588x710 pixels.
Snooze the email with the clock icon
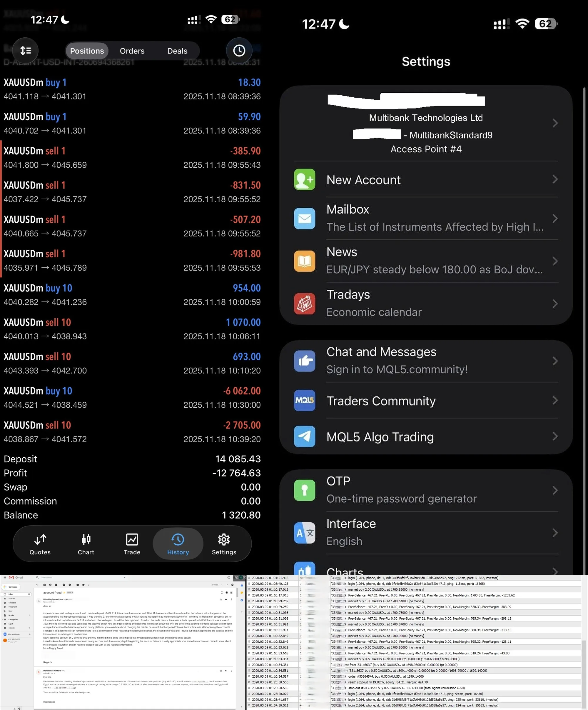[70, 585]
